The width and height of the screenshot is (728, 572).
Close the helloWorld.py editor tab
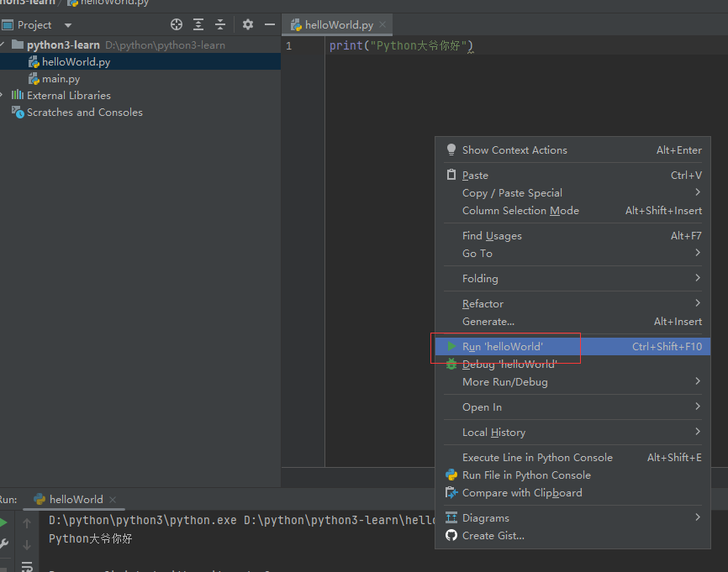pos(383,25)
